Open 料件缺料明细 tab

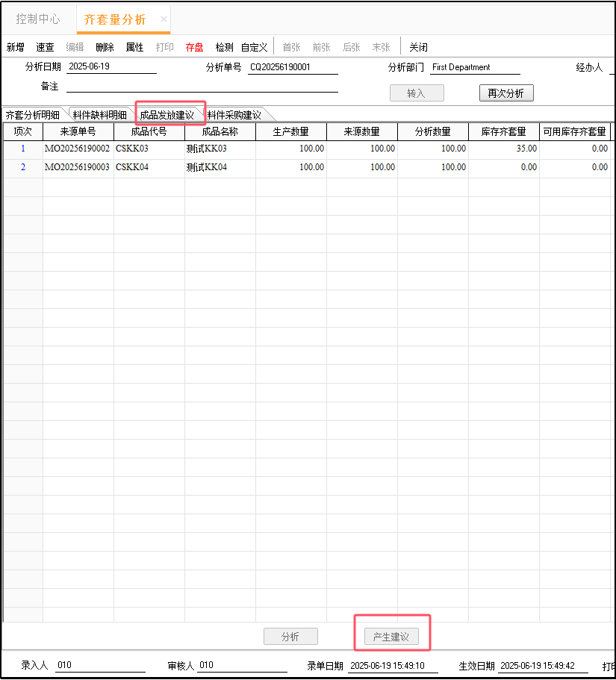click(99, 115)
